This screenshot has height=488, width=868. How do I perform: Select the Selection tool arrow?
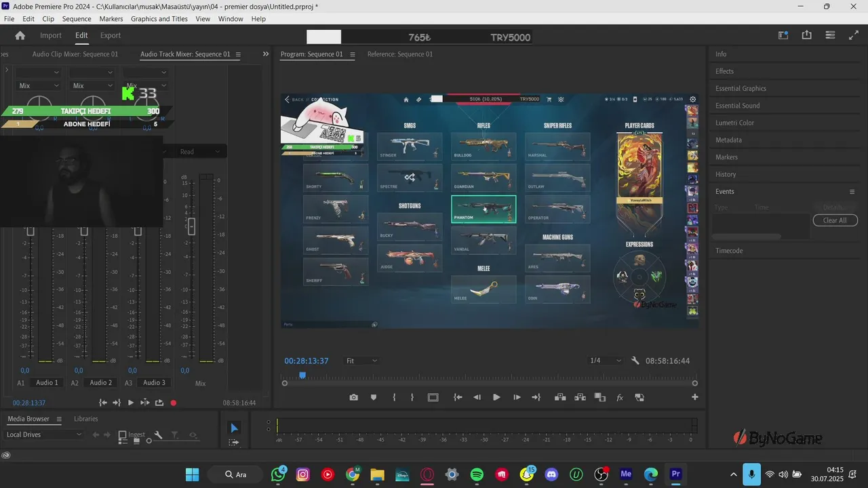[234, 428]
